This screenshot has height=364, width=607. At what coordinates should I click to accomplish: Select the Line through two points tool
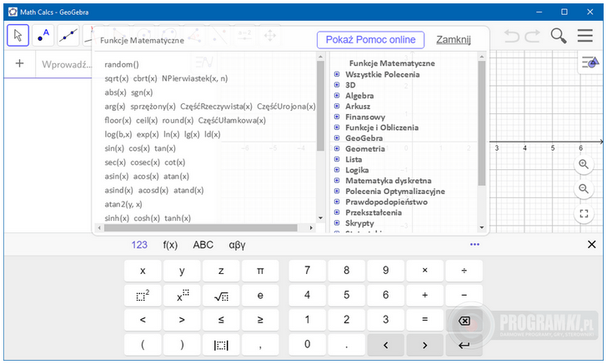coord(68,35)
